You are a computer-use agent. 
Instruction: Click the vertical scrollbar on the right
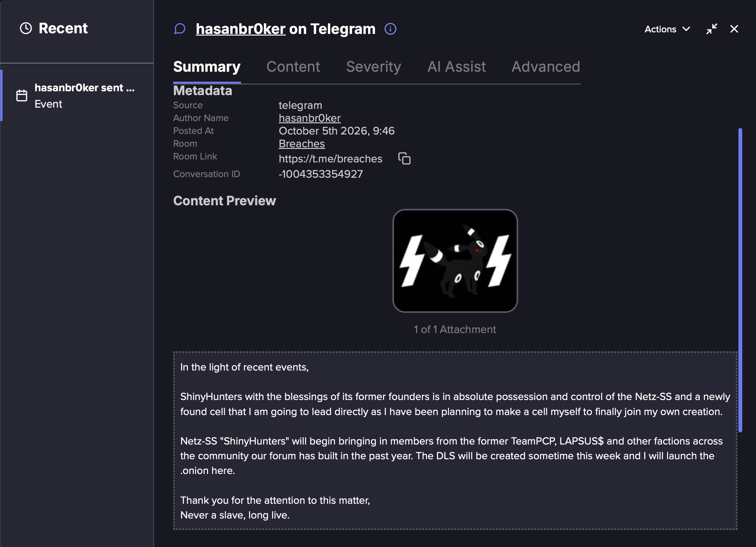click(740, 280)
